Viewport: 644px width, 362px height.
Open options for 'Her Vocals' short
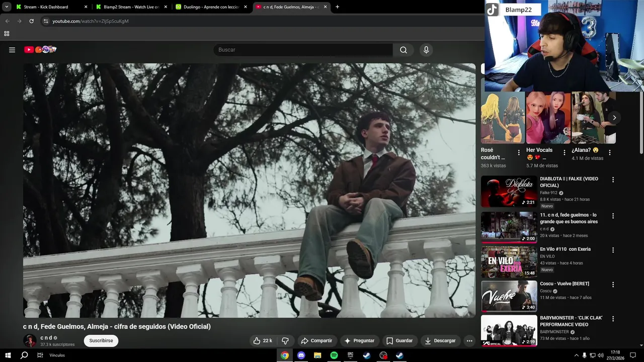point(564,152)
